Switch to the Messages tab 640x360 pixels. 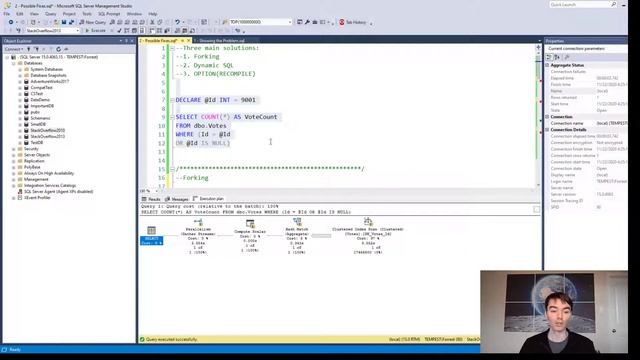pyautogui.click(x=177, y=199)
